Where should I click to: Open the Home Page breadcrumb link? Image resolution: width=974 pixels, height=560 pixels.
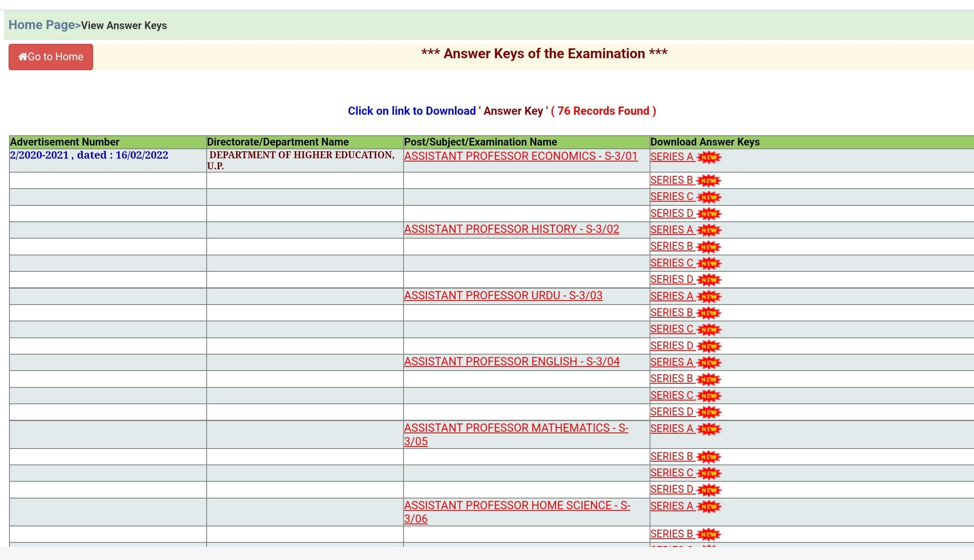42,25
